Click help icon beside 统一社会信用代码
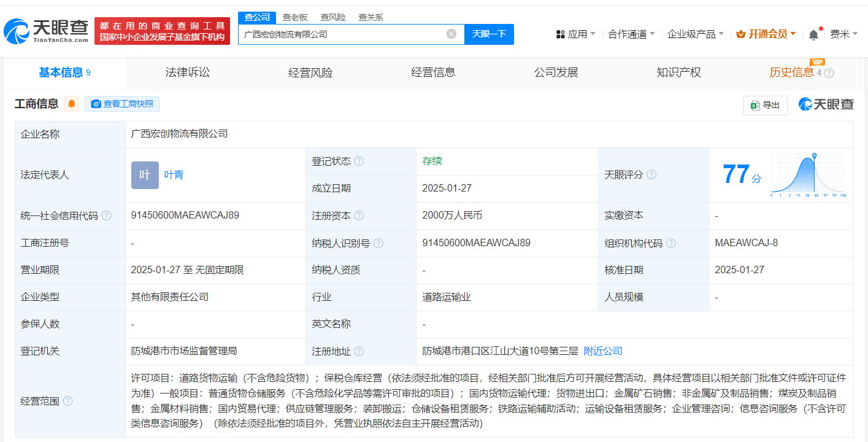Image resolution: width=868 pixels, height=442 pixels. point(106,216)
